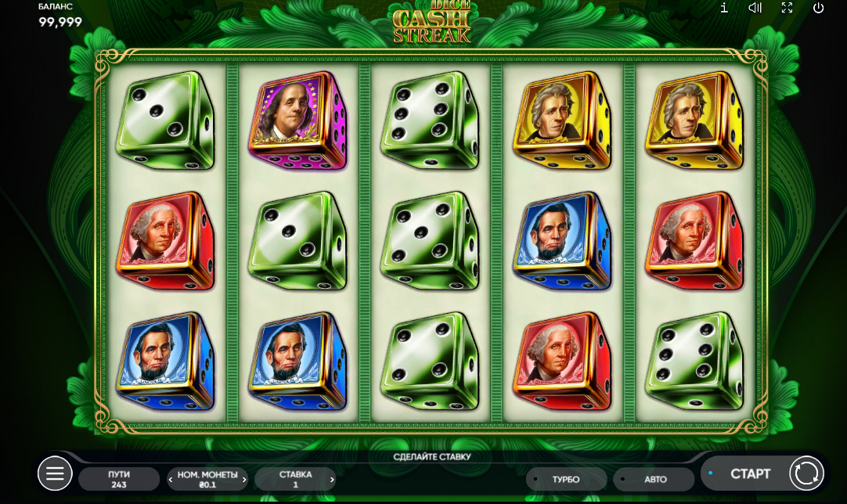Click the power exit icon

[x=818, y=8]
